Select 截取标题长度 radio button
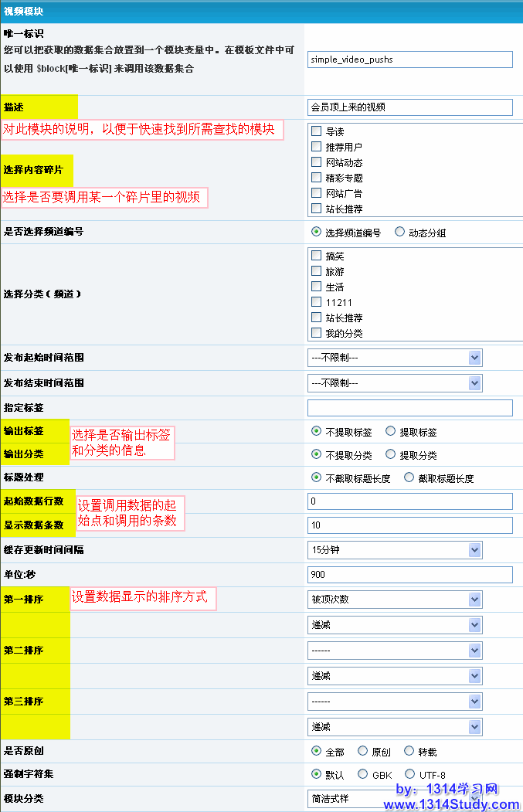Viewport: 523px width, 812px height. click(409, 478)
